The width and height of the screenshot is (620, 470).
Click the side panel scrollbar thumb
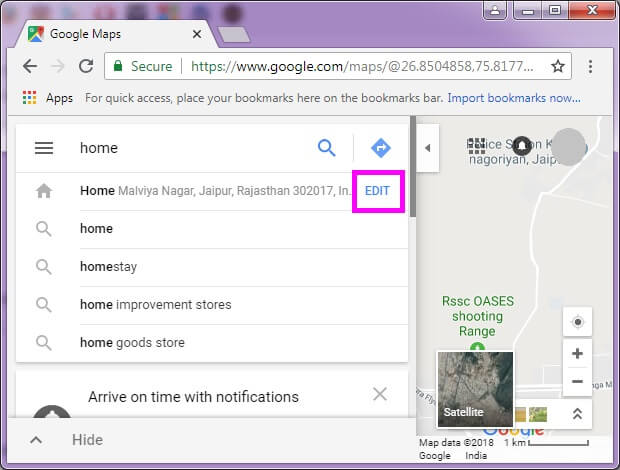tap(413, 166)
